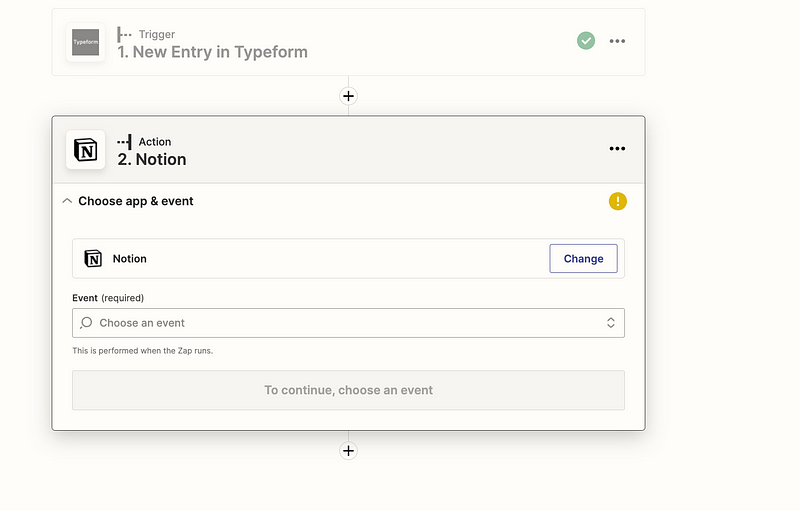Image resolution: width=800 pixels, height=511 pixels.
Task: Click the Typeform app icon in trigger step
Action: click(x=85, y=42)
